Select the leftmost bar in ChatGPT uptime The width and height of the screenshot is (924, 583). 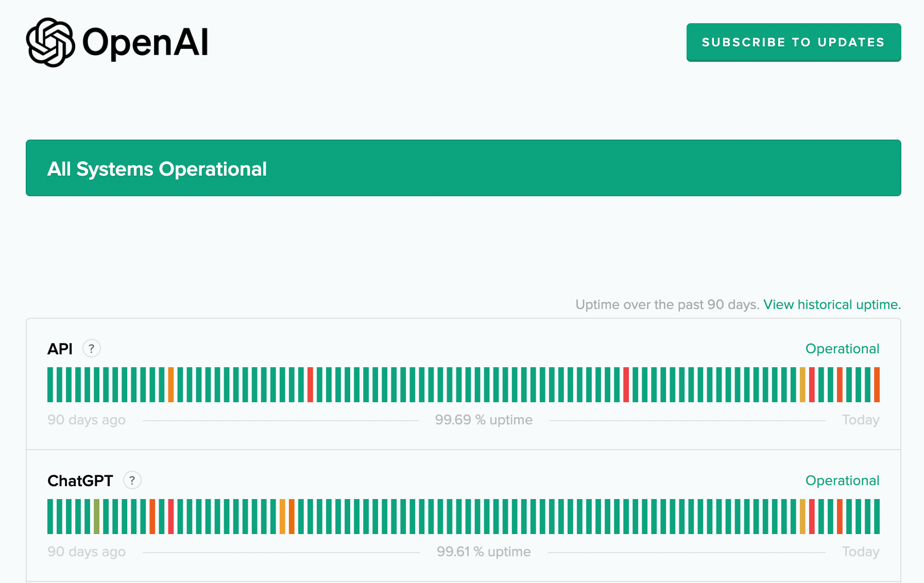click(x=50, y=517)
